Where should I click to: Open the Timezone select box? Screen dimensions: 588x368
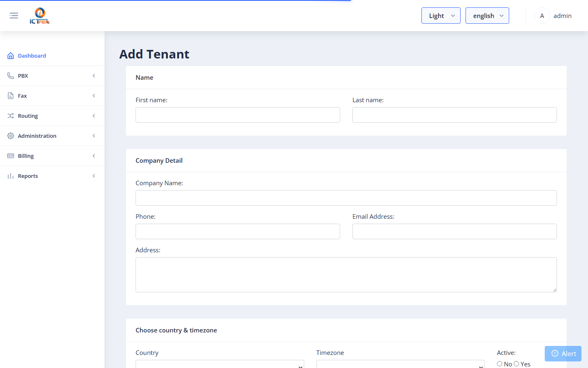pyautogui.click(x=401, y=364)
